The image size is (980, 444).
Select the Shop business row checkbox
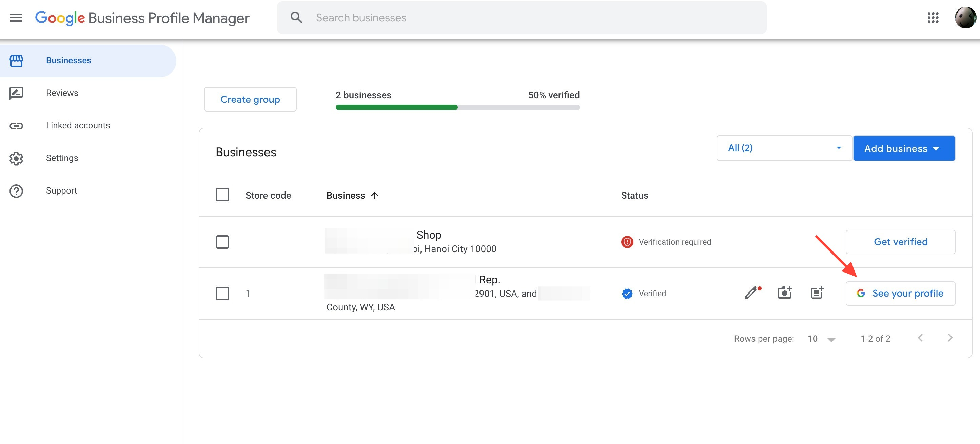coord(222,242)
